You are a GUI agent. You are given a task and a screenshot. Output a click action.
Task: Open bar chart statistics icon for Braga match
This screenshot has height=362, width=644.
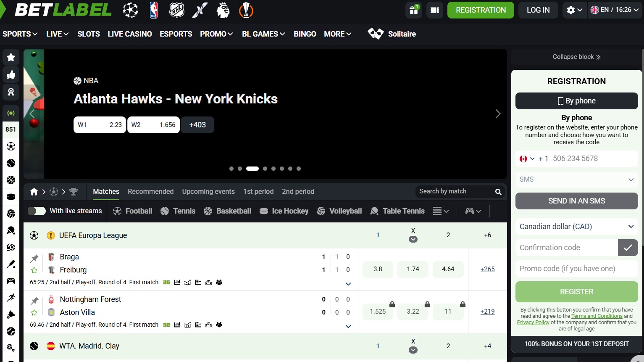tap(177, 283)
